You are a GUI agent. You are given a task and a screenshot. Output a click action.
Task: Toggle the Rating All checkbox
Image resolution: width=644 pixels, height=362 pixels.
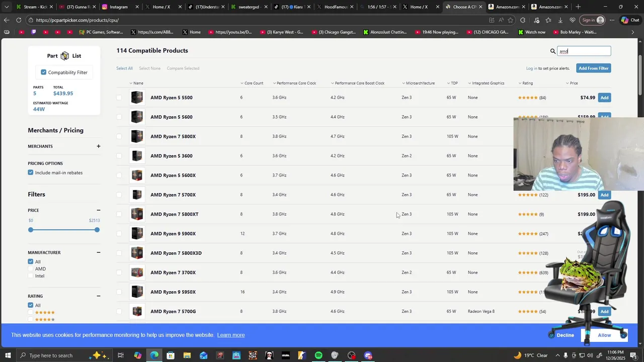coord(31,305)
